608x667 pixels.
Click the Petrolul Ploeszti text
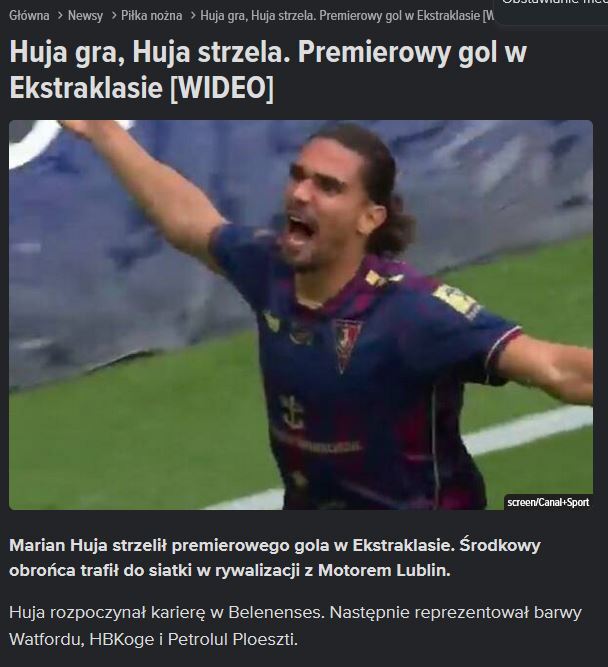pyautogui.click(x=232, y=639)
